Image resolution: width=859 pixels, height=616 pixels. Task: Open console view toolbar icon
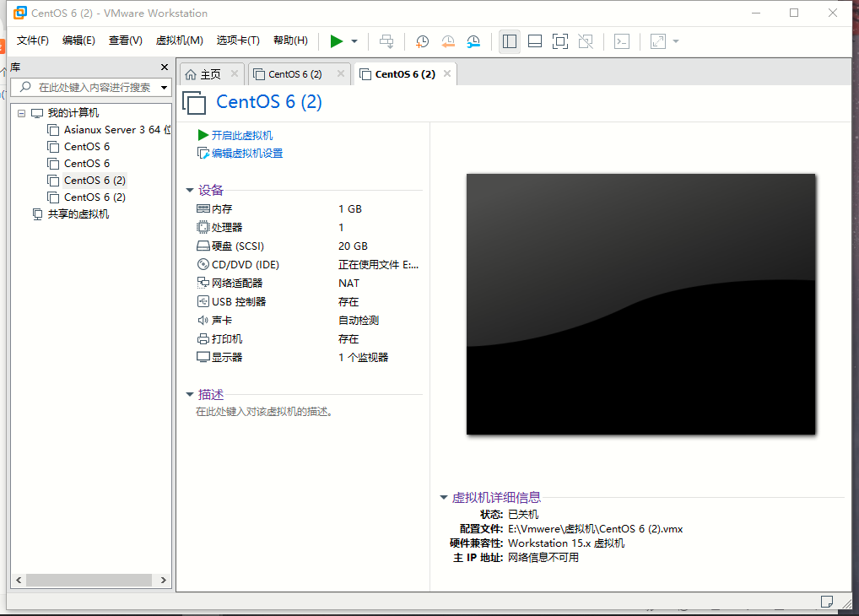pos(622,41)
